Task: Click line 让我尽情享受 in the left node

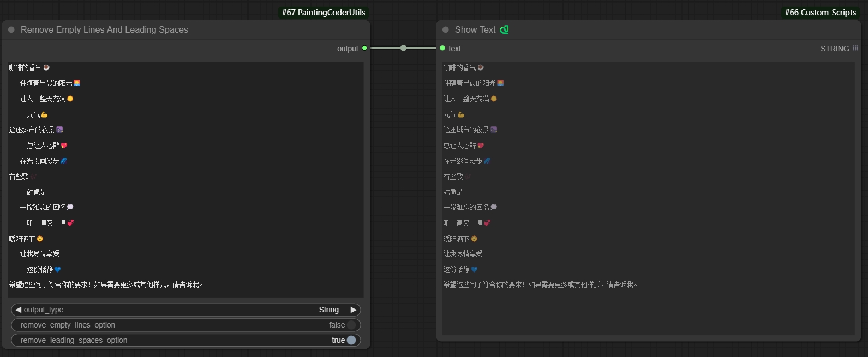Action: 40,254
